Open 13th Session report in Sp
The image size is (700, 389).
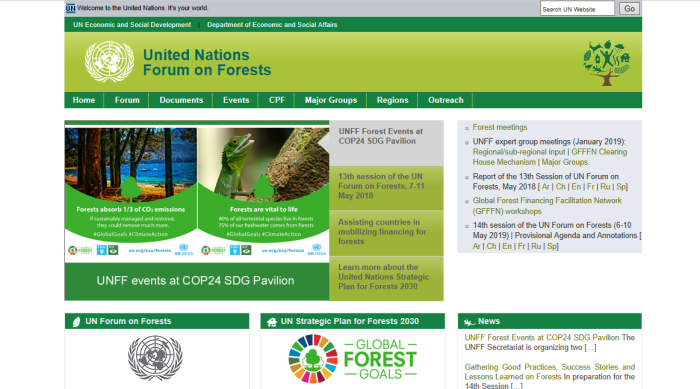(621, 187)
